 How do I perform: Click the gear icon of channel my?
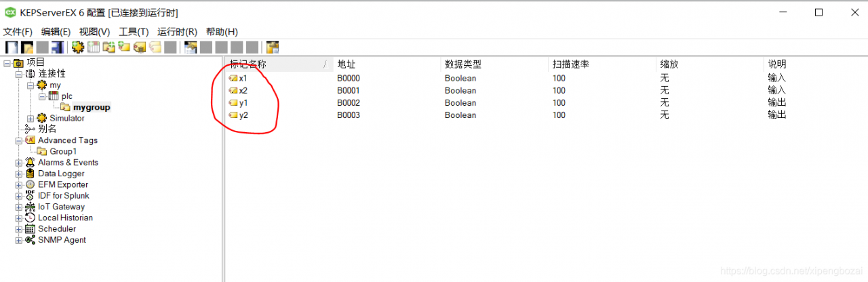pyautogui.click(x=42, y=85)
